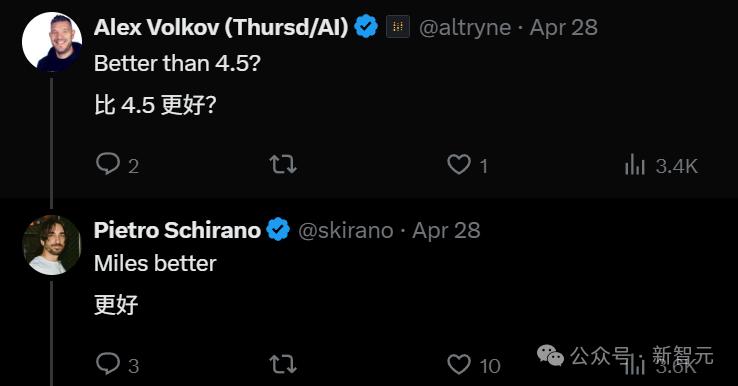This screenshot has width=738, height=386.
Task: Open Pietro Schirano's display name link
Action: coord(177,230)
